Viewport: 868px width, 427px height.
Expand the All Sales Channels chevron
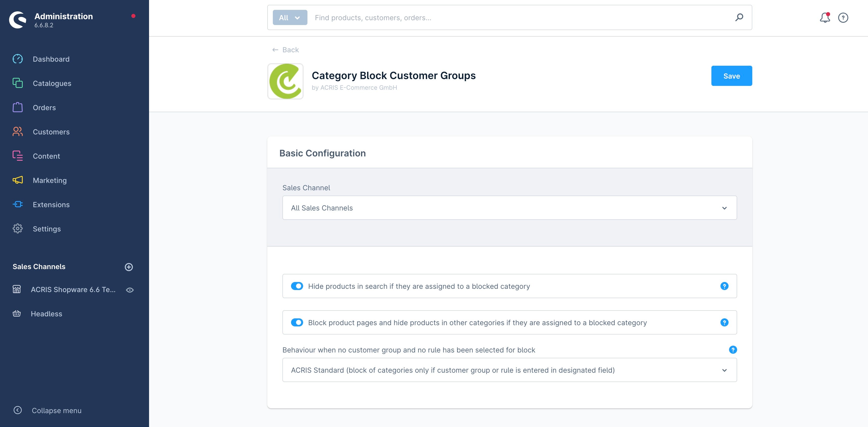click(725, 208)
